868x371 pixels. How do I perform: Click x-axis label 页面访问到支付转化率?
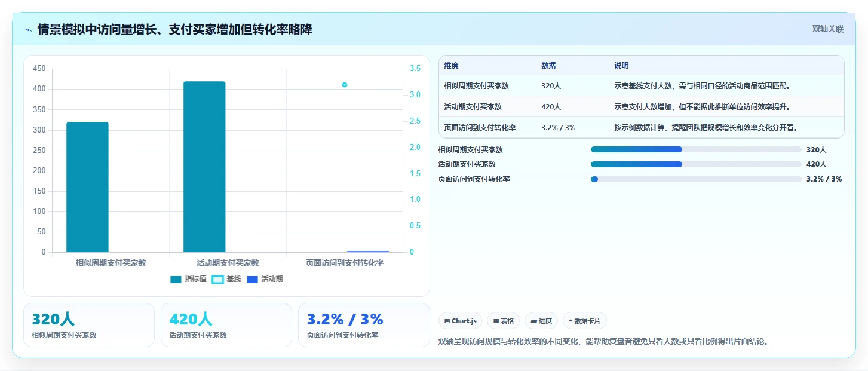345,263
